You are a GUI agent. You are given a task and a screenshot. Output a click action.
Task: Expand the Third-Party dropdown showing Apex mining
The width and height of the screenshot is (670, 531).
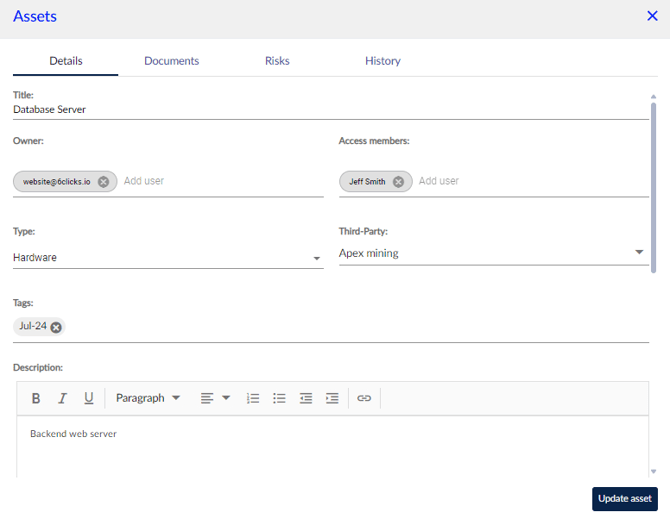tap(493, 254)
